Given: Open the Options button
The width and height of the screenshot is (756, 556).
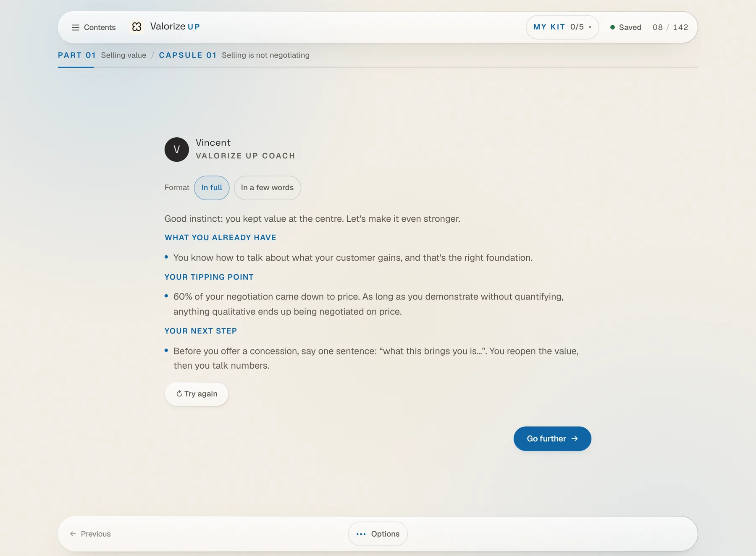Looking at the screenshot, I should [378, 534].
